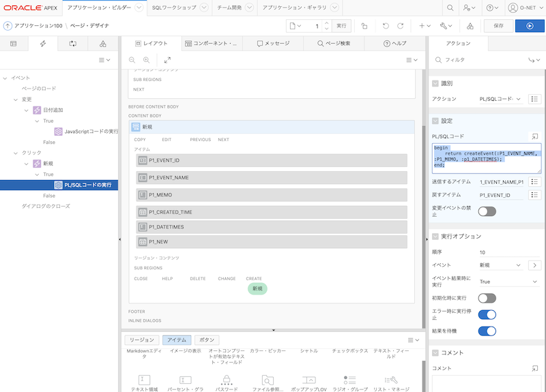Viewport: 546px width, 392px height.
Task: Open the page selector dropdown in toolbar
Action: click(x=296, y=26)
